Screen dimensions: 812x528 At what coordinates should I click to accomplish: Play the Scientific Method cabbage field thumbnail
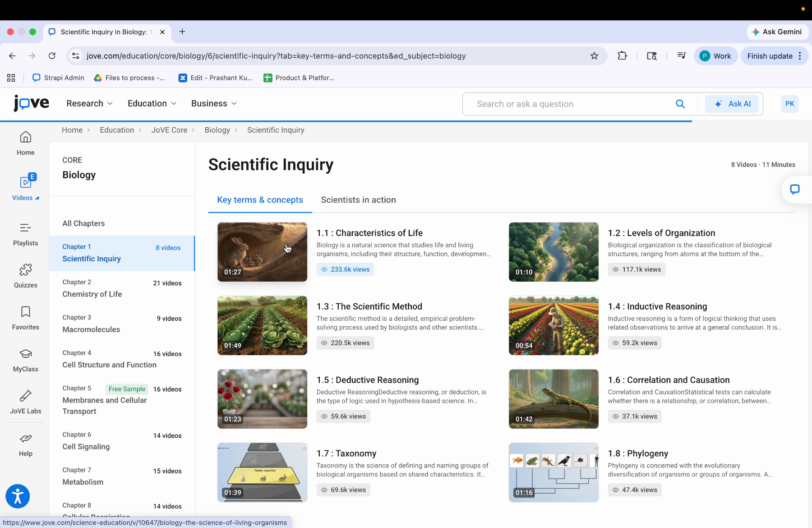pos(262,325)
